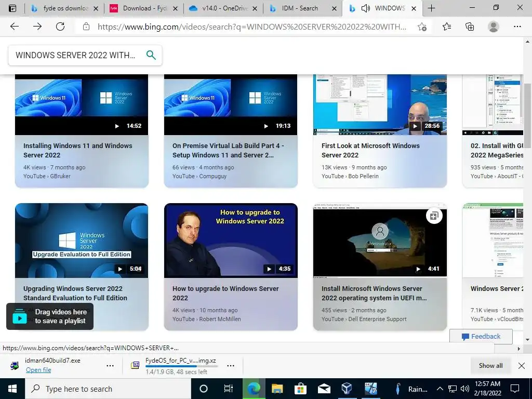Play the 4:35 Robert McMillen video thumbnail
Screen dimensions: 532x399
tap(231, 240)
